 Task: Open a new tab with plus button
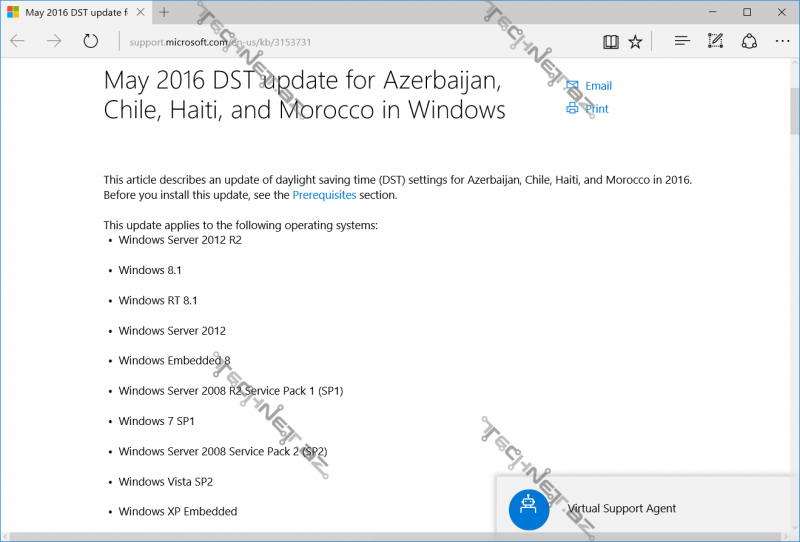coord(164,12)
